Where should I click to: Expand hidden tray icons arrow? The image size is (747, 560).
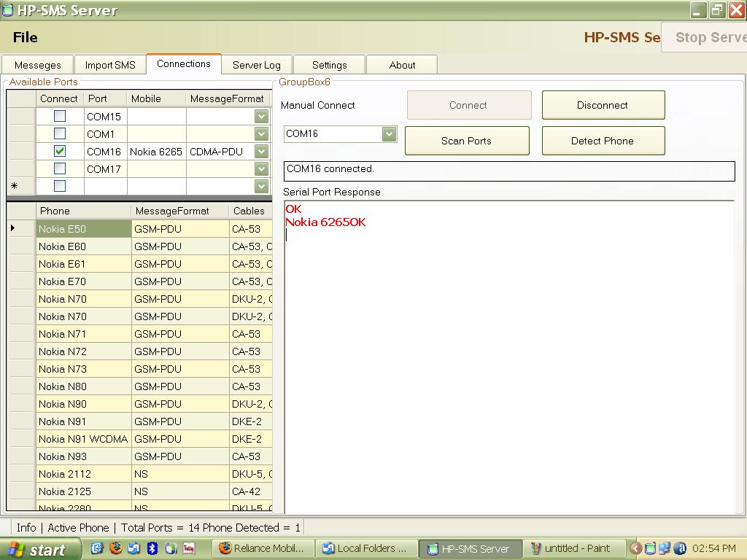pos(635,548)
